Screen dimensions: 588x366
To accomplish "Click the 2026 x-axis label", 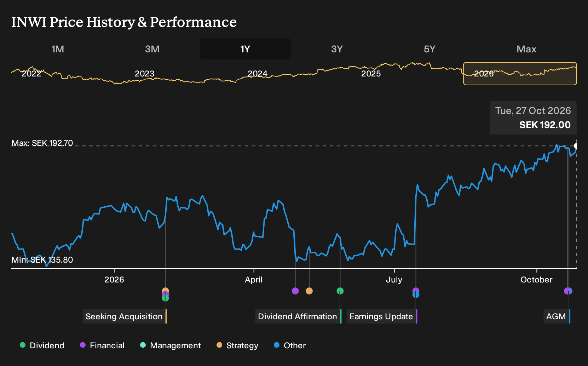I will tap(114, 280).
